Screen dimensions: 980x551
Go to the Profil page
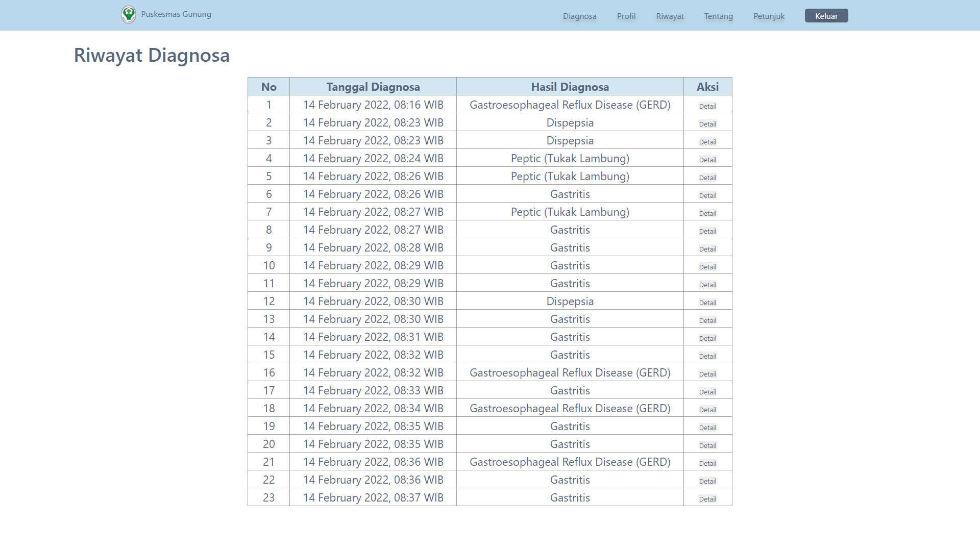click(x=626, y=16)
